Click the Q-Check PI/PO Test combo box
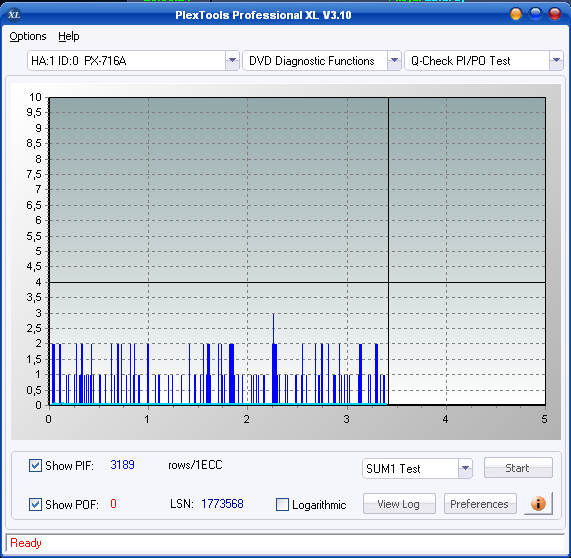The height and width of the screenshot is (558, 571). [x=484, y=60]
